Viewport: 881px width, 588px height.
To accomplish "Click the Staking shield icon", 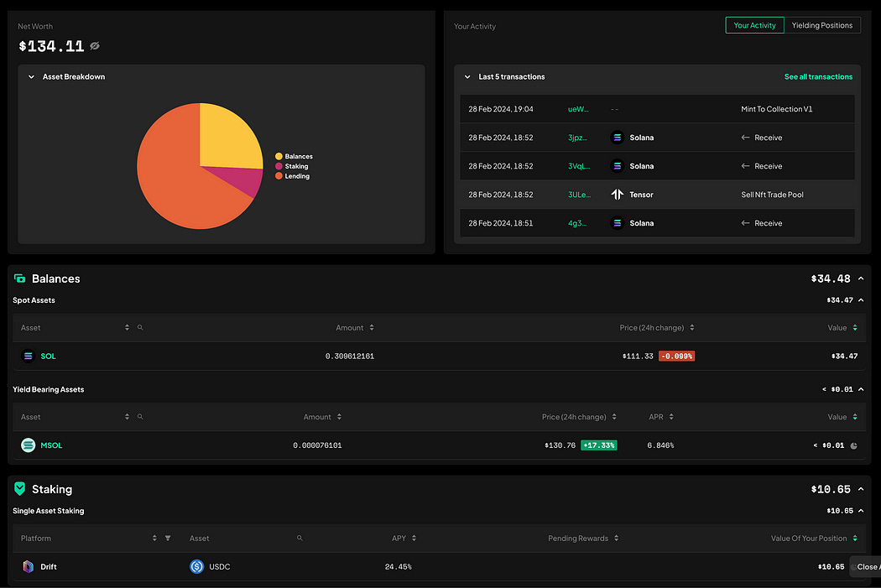I will click(19, 488).
